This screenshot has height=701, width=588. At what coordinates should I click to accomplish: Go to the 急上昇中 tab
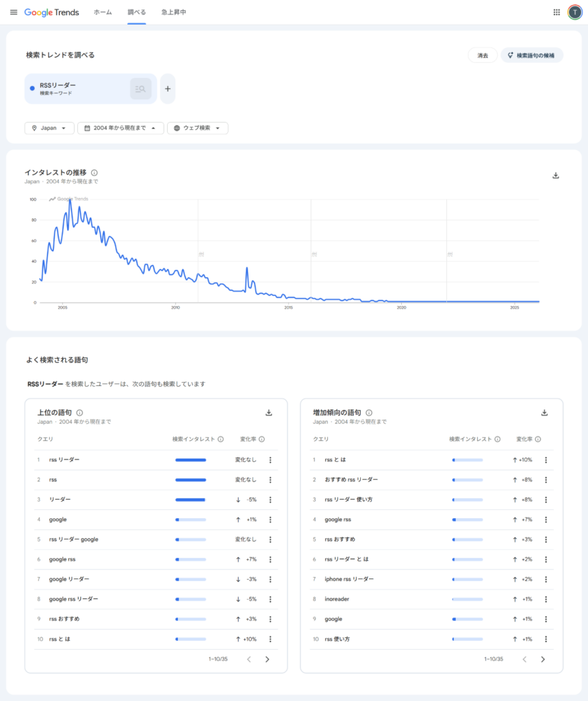(173, 12)
